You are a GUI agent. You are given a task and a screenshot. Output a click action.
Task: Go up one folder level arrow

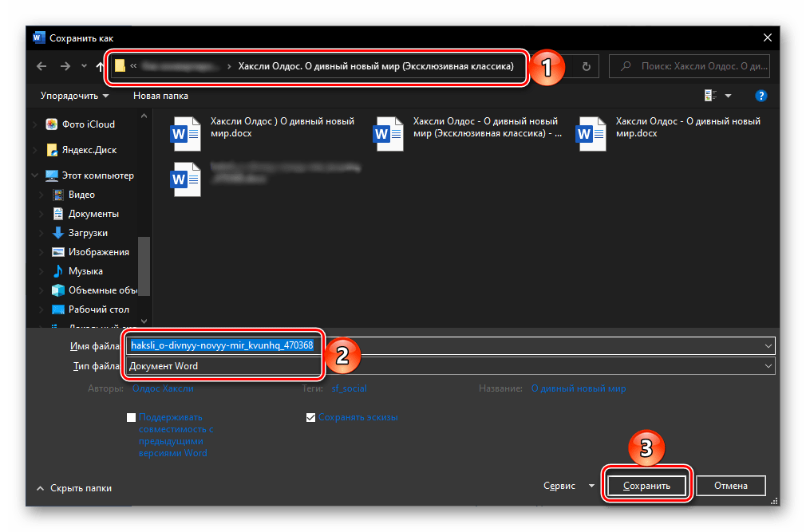click(x=100, y=66)
